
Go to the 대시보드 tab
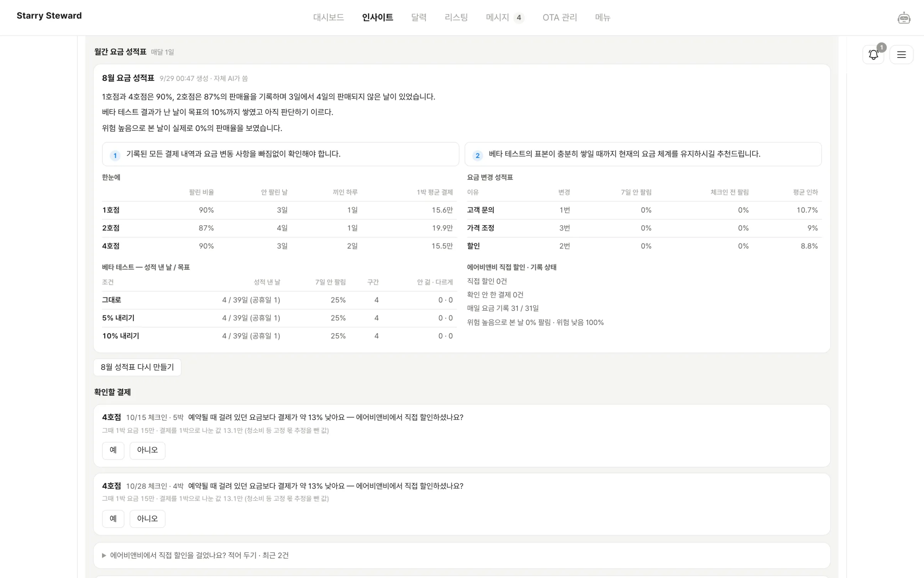click(328, 17)
